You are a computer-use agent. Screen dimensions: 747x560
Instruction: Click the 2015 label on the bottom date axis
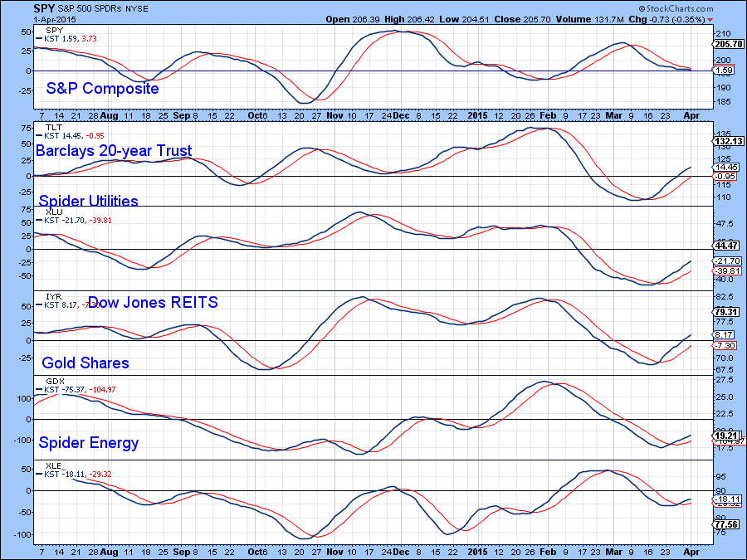point(478,553)
